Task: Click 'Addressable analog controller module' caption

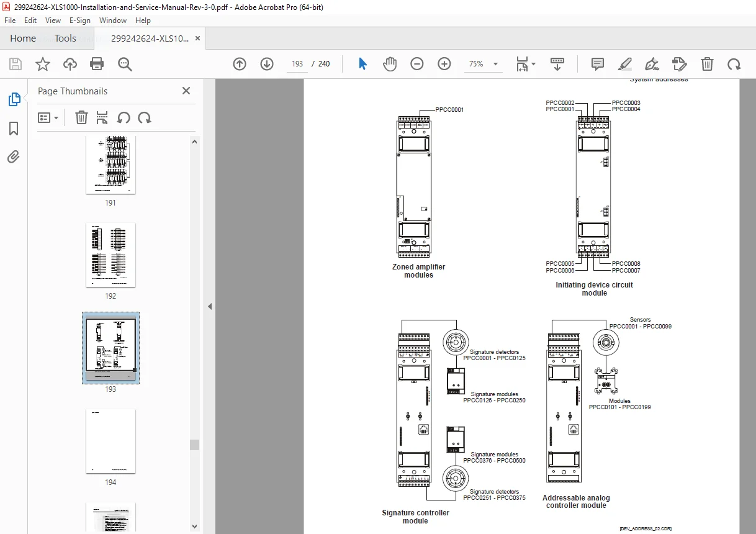Action: pos(576,501)
